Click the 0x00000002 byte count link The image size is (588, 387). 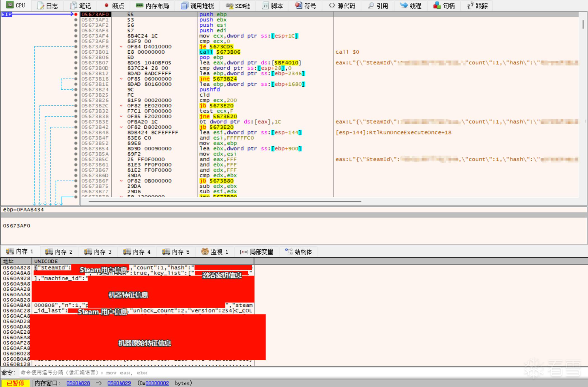[157, 383]
